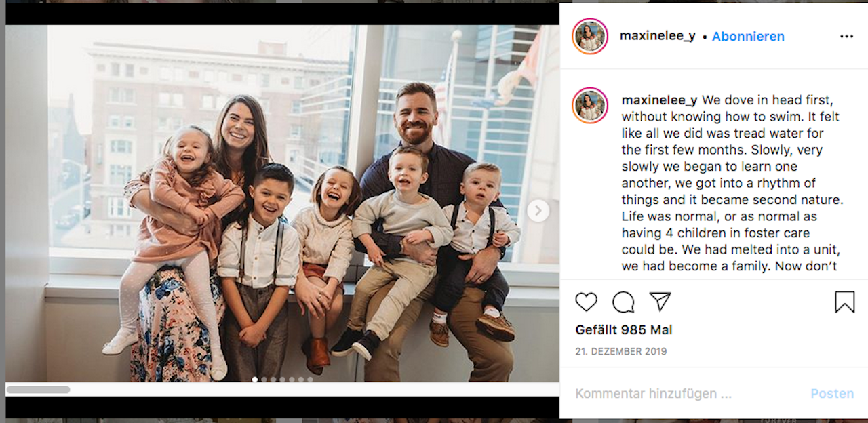This screenshot has height=423, width=868.
Task: Open the 21. Dezember 2019 timestamp
Action: pyautogui.click(x=621, y=351)
